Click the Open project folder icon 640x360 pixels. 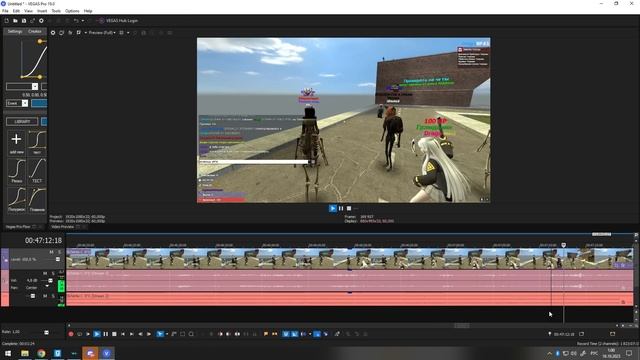[15, 20]
